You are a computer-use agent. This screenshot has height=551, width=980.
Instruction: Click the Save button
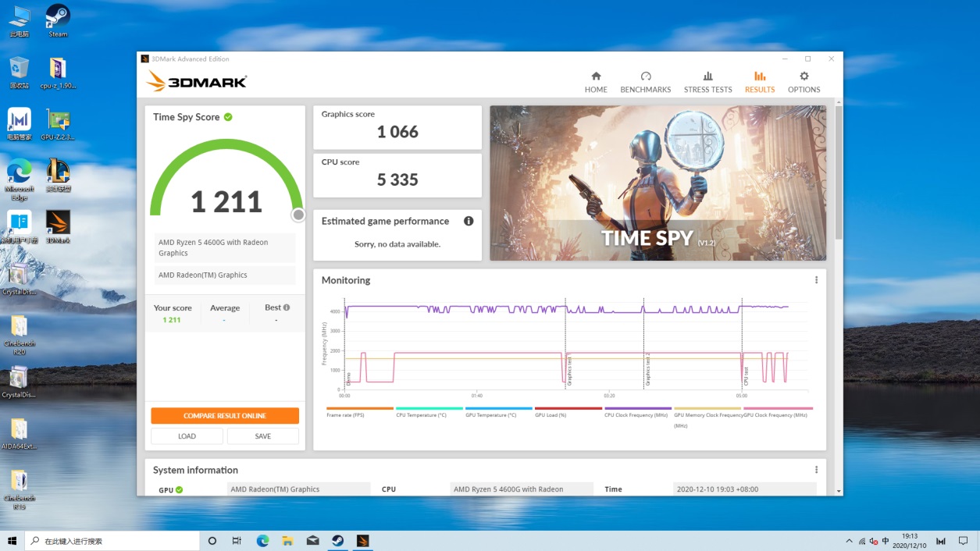point(262,436)
